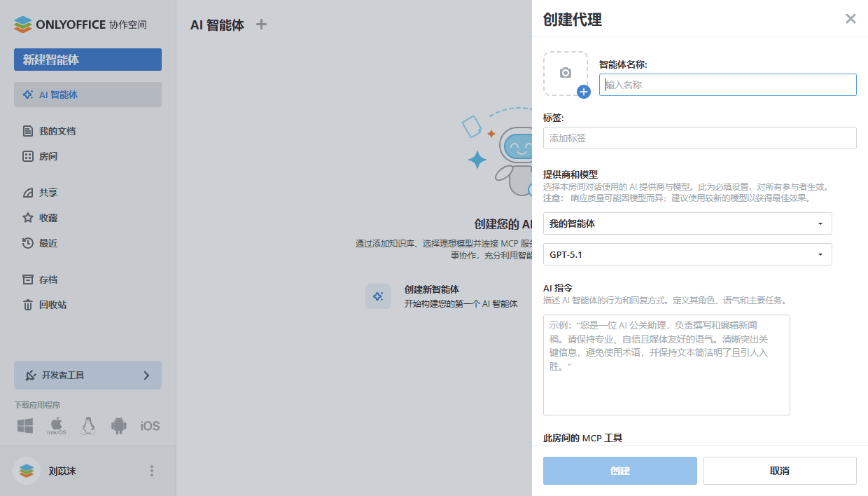Expand the 开发者工具 panel
This screenshot has height=496, width=868.
pos(87,376)
